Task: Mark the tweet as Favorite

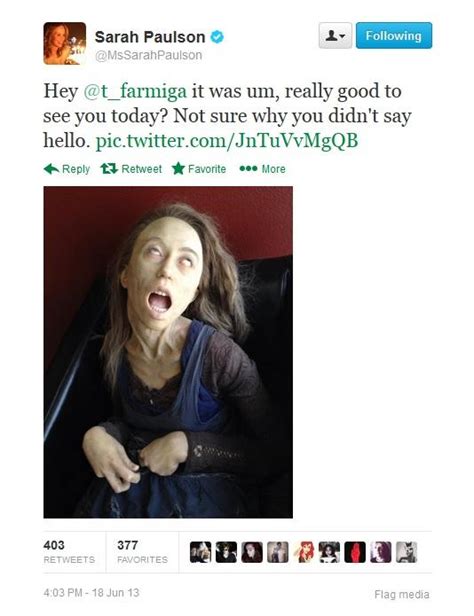Action: click(199, 169)
